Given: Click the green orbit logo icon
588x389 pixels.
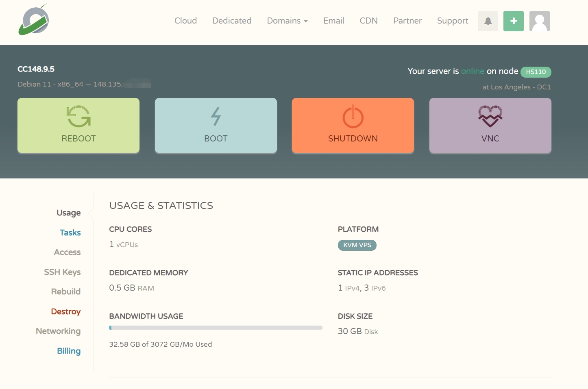Looking at the screenshot, I should [34, 20].
